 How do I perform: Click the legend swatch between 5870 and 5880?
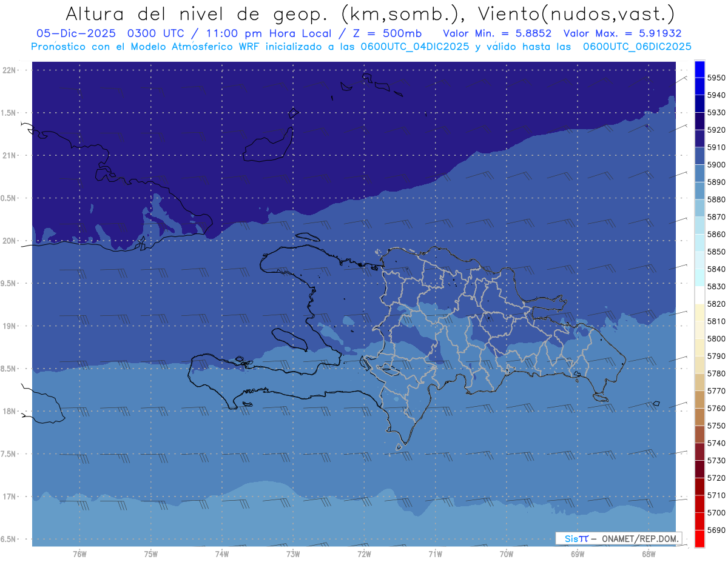(699, 208)
